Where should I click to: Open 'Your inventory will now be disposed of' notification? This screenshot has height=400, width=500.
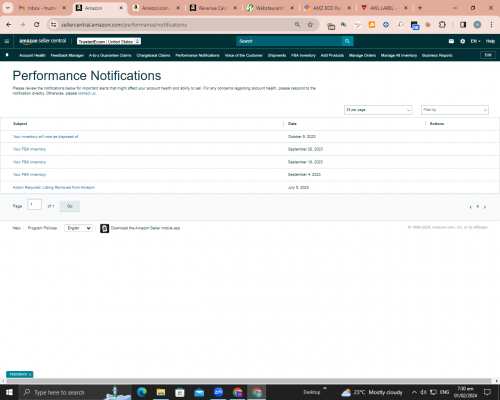45,137
